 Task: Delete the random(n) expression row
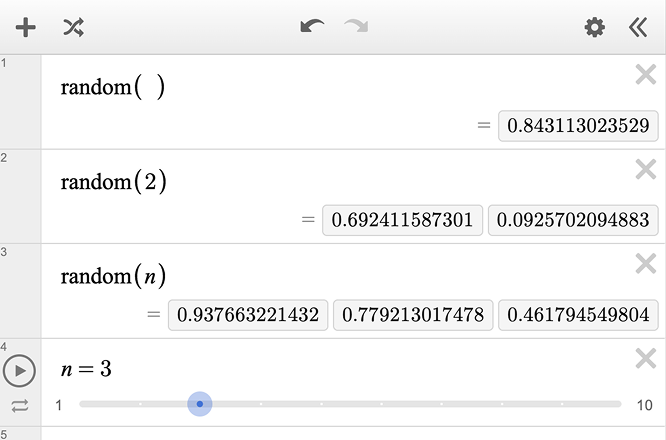click(645, 264)
